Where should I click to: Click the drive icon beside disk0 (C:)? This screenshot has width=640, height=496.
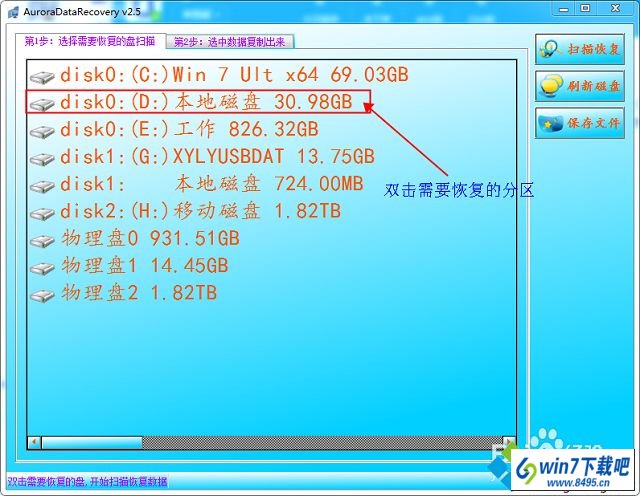pyautogui.click(x=42, y=77)
